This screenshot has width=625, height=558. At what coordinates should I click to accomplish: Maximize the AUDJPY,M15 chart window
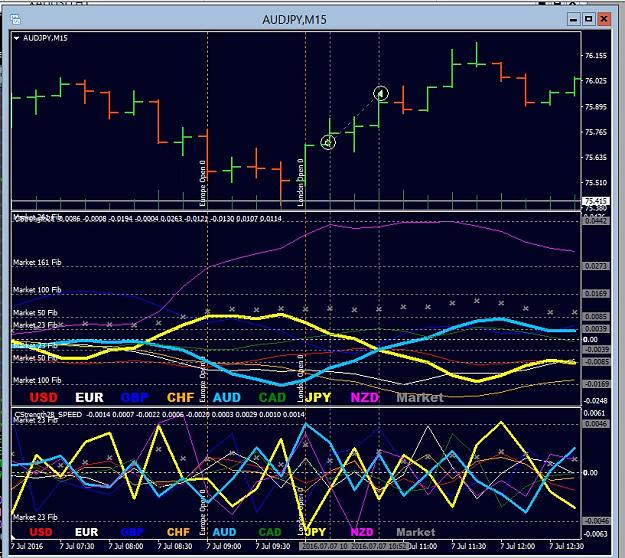point(589,19)
